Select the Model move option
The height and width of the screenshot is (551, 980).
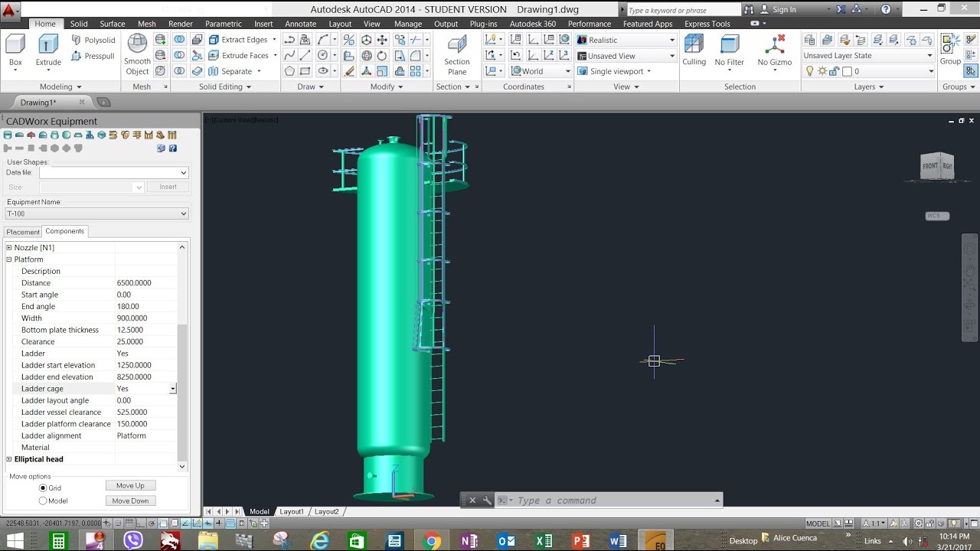tap(43, 501)
